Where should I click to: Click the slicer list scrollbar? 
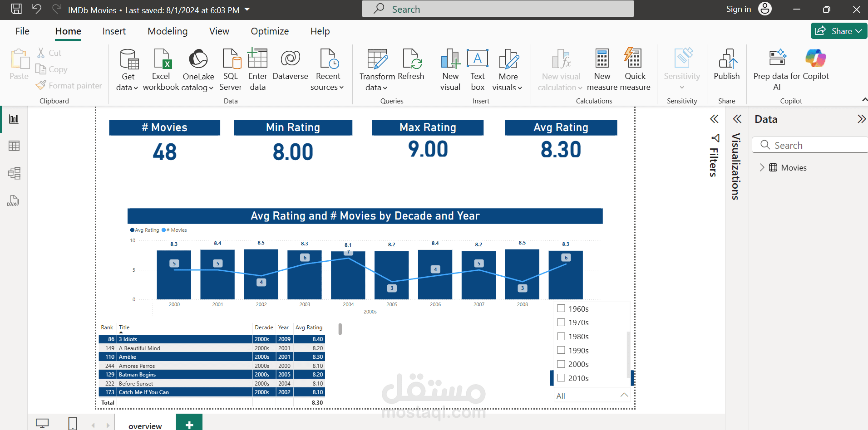pos(628,354)
